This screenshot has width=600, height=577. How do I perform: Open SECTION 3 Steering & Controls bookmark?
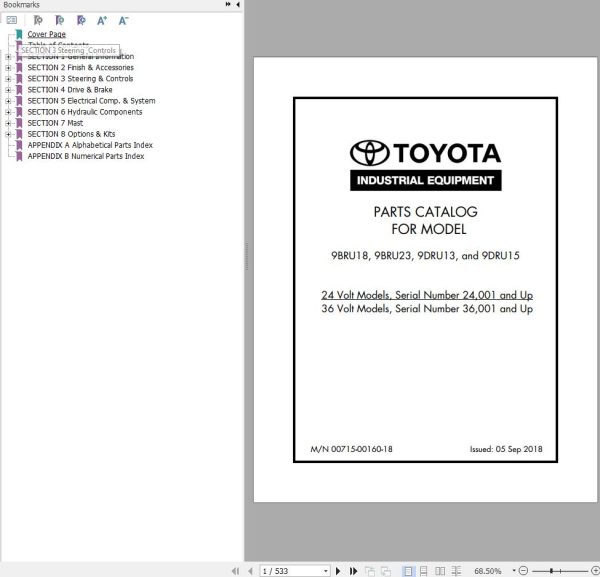(x=80, y=78)
